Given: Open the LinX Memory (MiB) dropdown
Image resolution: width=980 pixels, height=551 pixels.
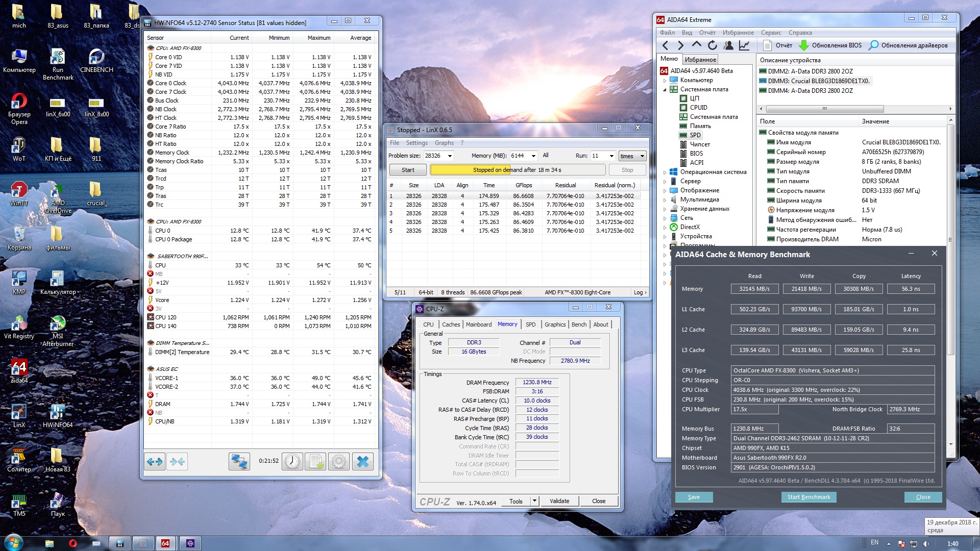Looking at the screenshot, I should 533,156.
